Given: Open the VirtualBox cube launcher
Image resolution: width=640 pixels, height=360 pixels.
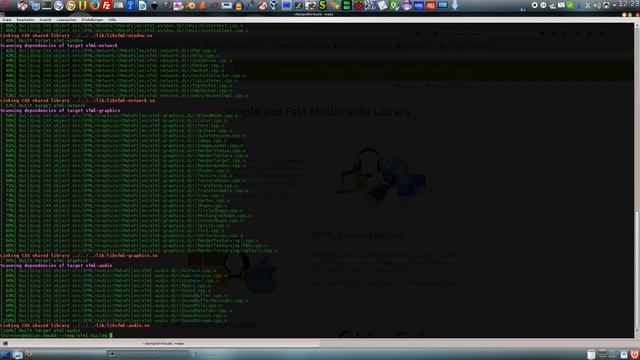Looking at the screenshot, I should click(x=274, y=5).
